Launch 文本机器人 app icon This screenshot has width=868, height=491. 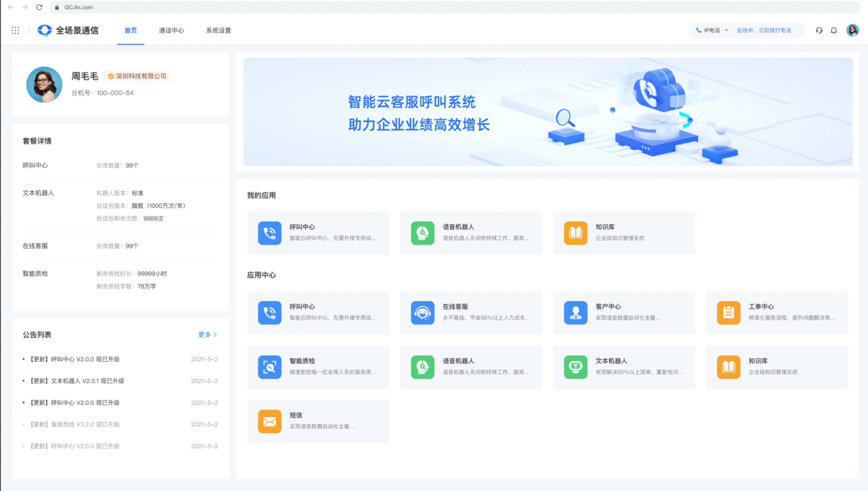575,367
